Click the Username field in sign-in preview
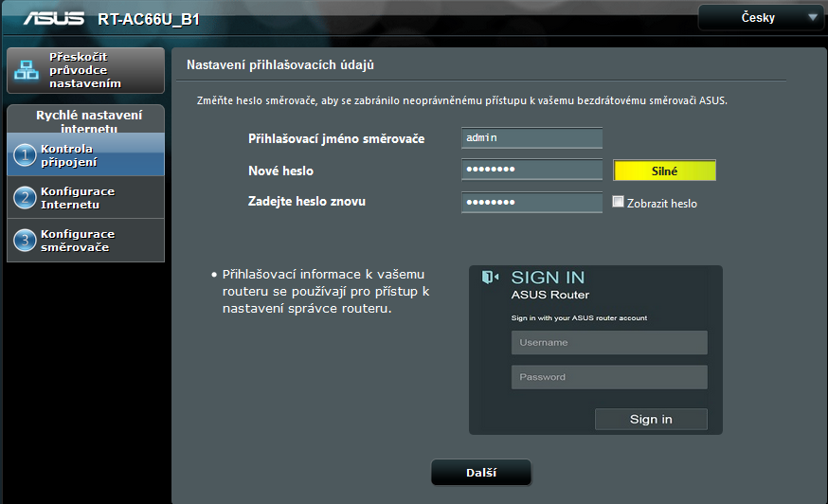Image resolution: width=828 pixels, height=504 pixels. pos(609,342)
